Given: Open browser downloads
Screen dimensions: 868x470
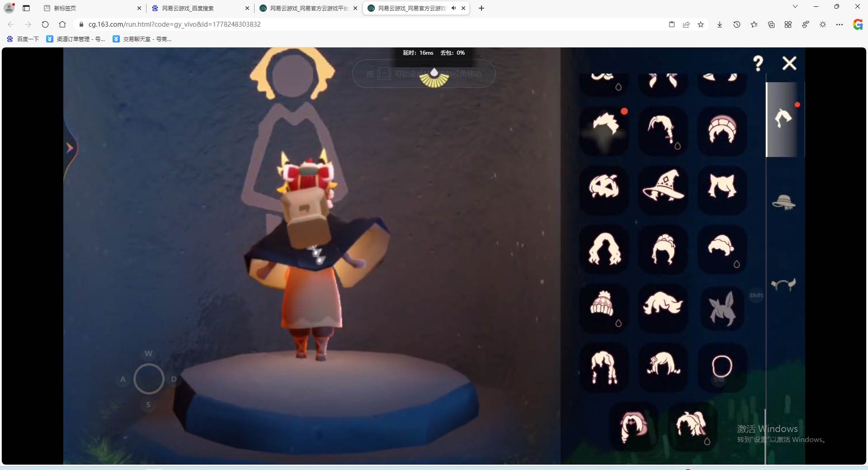Looking at the screenshot, I should [x=720, y=24].
